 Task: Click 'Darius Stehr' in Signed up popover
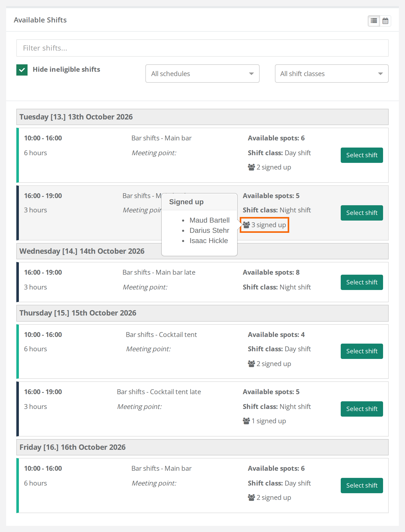click(x=209, y=231)
